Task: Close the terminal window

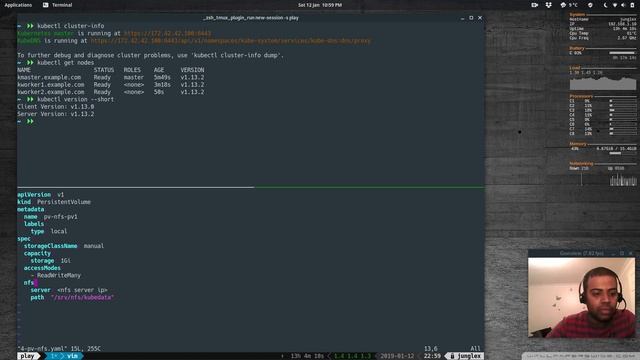Action: [x=480, y=18]
